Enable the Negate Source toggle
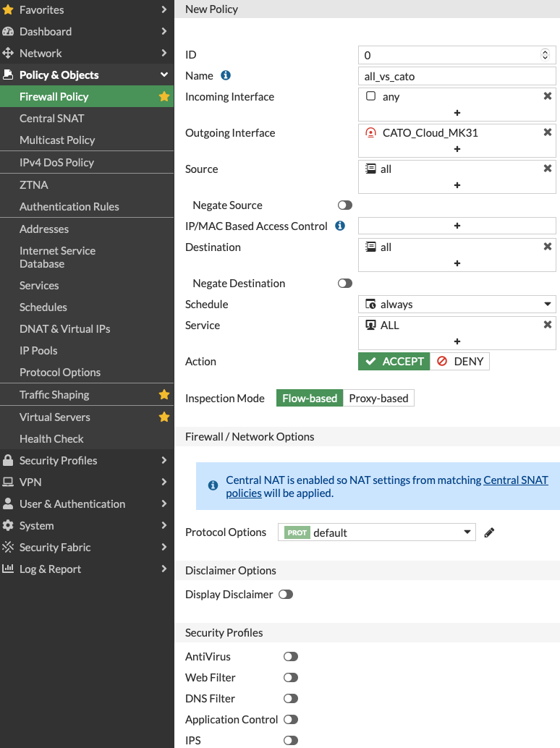The width and height of the screenshot is (560, 748). click(344, 205)
